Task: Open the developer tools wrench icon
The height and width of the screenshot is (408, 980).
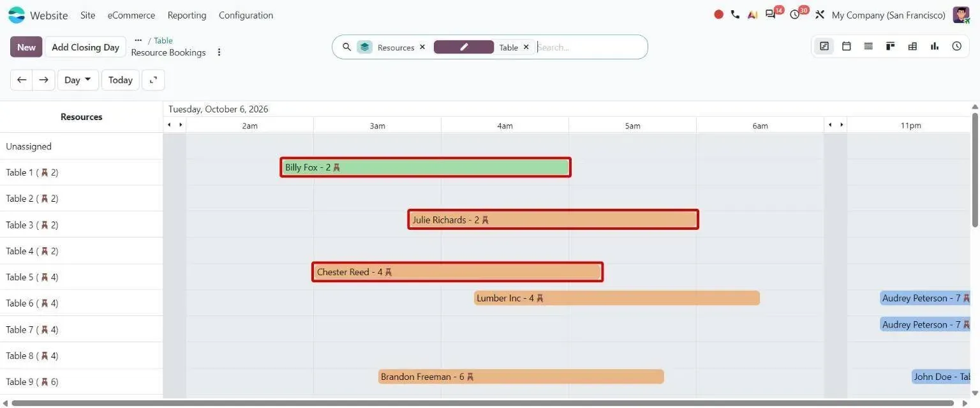Action: [x=820, y=15]
